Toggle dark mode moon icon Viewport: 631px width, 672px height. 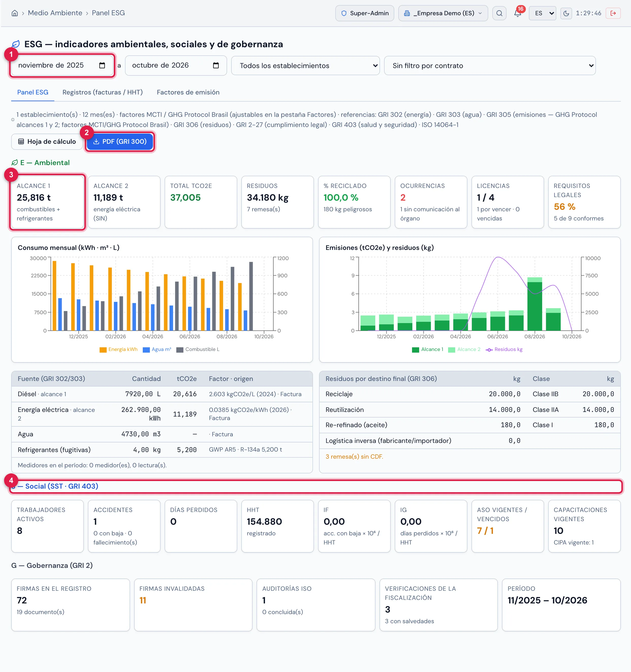coord(566,13)
